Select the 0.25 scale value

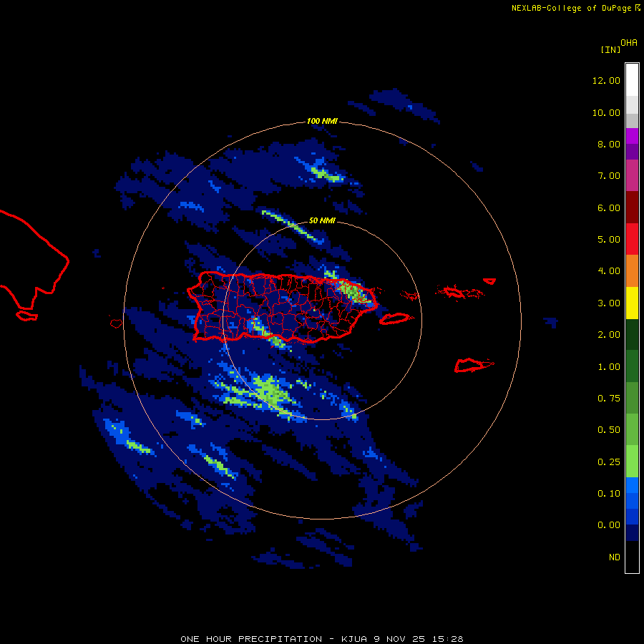click(x=609, y=462)
